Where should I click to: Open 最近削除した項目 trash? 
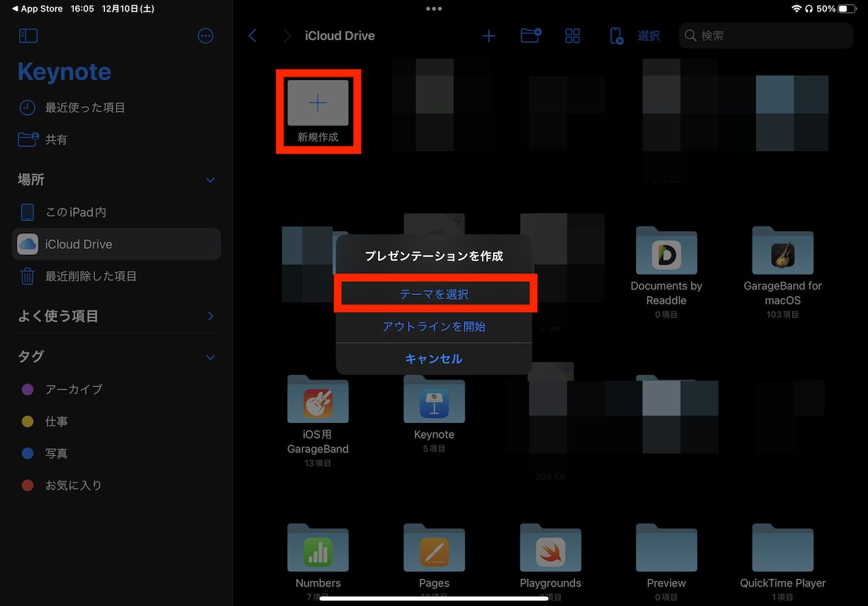116,276
